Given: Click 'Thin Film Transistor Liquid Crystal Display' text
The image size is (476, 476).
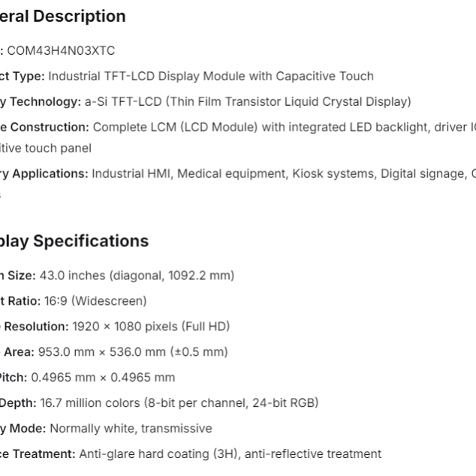Looking at the screenshot, I should tap(289, 101).
